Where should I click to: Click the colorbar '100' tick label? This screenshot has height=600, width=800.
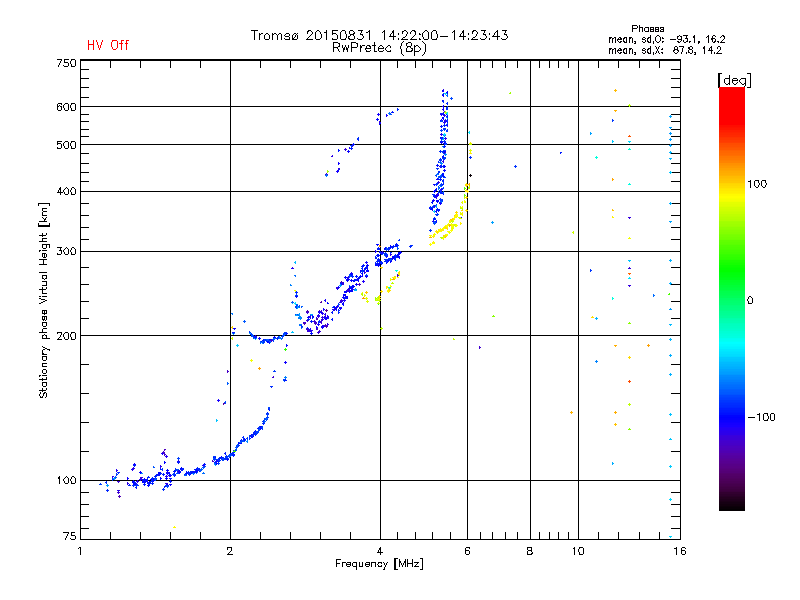click(757, 184)
